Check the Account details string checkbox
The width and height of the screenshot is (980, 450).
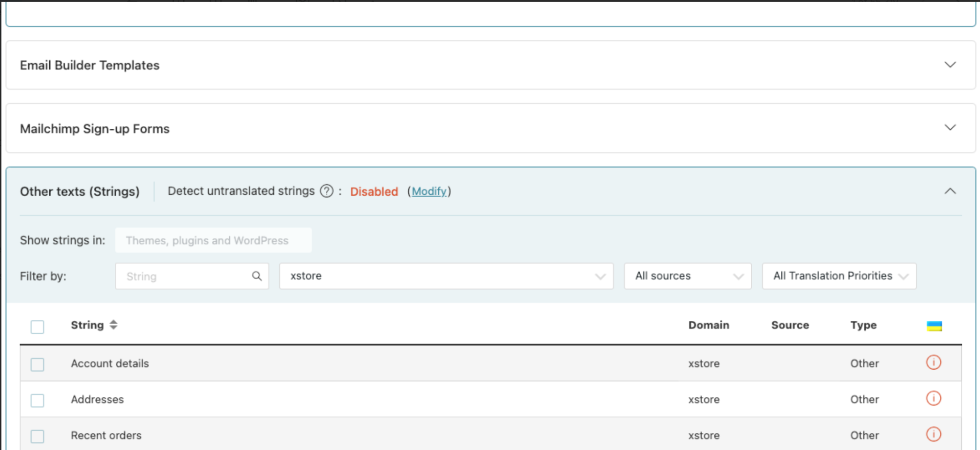[x=37, y=364]
